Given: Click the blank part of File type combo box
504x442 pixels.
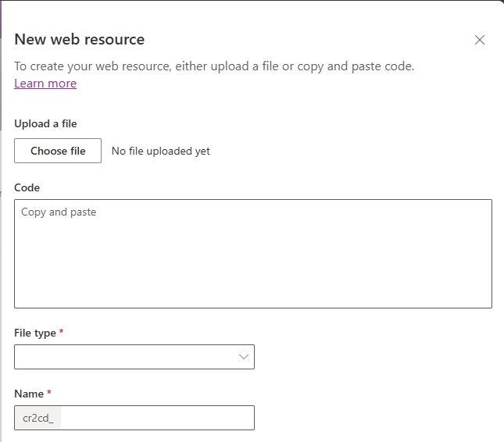Looking at the screenshot, I should tap(125, 357).
